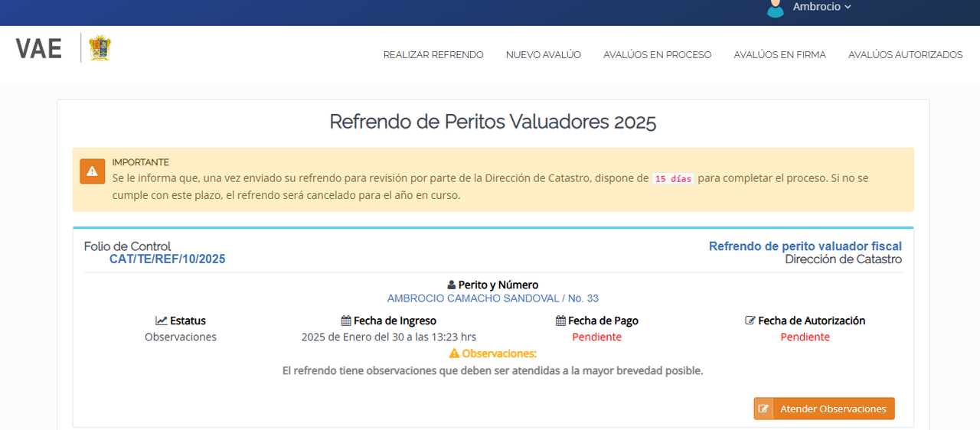This screenshot has height=430, width=980.
Task: Click the IMPORTANTE heading in the alert
Action: click(141, 162)
